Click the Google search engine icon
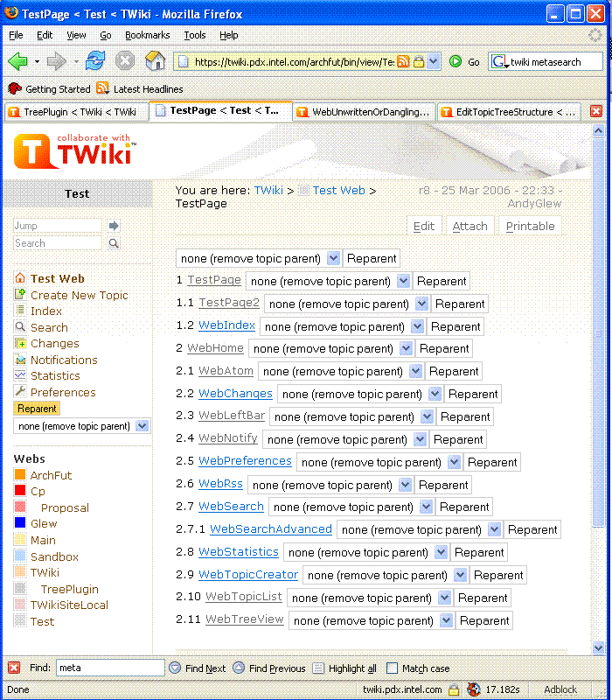 coord(499,61)
